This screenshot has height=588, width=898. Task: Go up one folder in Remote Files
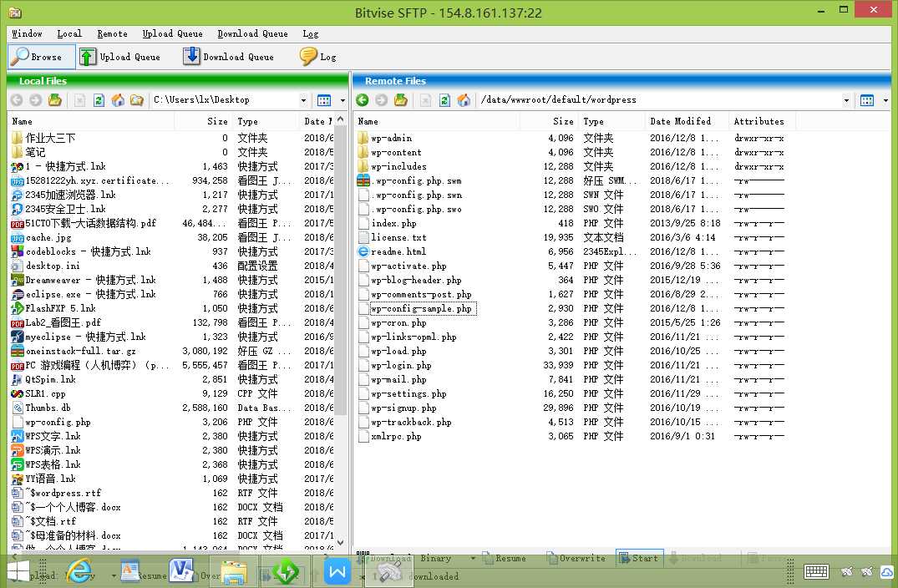(401, 100)
